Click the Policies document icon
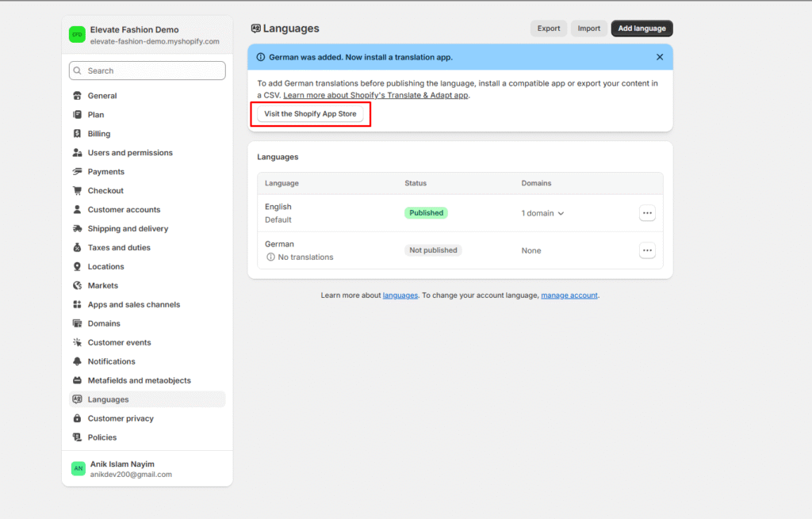This screenshot has height=519, width=812. 77,437
